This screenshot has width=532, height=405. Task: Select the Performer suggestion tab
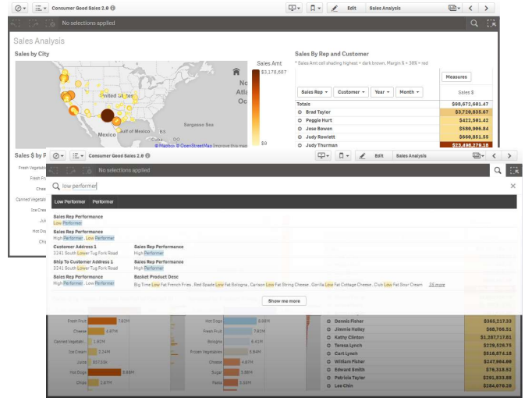102,202
